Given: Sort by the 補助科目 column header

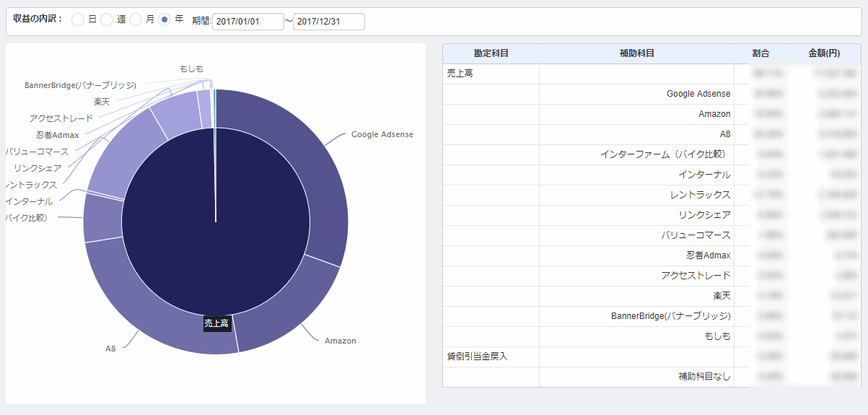Looking at the screenshot, I should (636, 53).
